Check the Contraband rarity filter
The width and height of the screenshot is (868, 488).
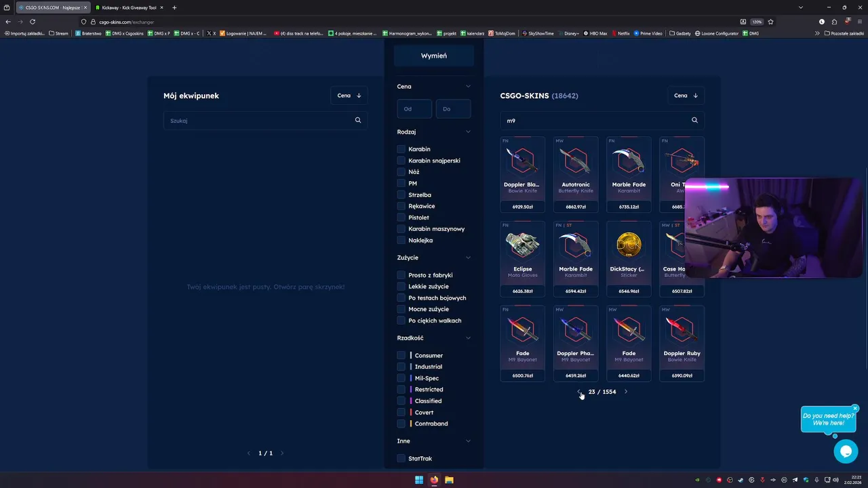tap(401, 424)
